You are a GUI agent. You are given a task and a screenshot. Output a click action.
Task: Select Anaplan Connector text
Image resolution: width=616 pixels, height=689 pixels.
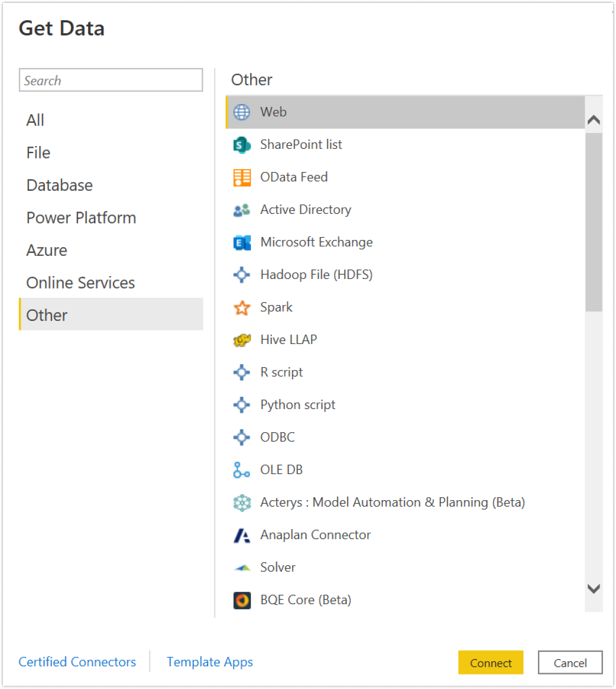(x=315, y=535)
